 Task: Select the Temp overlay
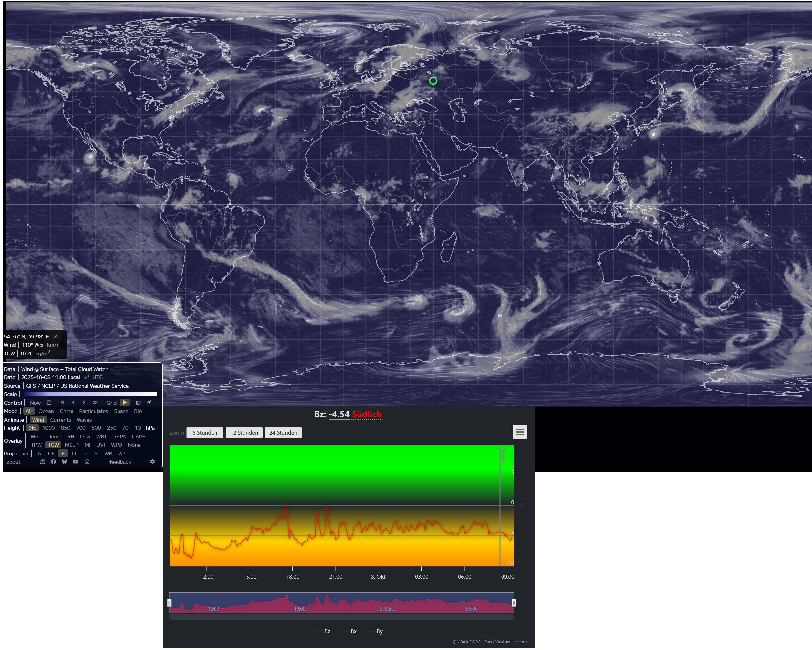[55, 436]
